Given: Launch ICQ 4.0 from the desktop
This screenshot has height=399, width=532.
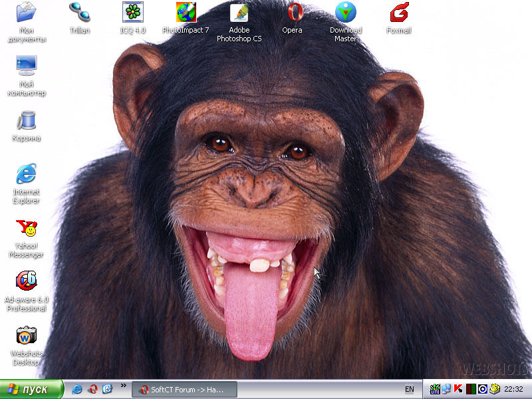Looking at the screenshot, I should point(132,13).
